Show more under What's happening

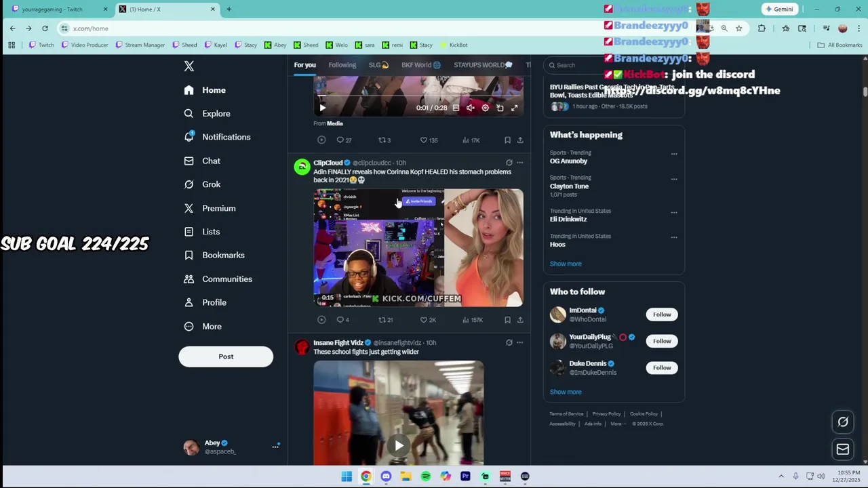566,264
